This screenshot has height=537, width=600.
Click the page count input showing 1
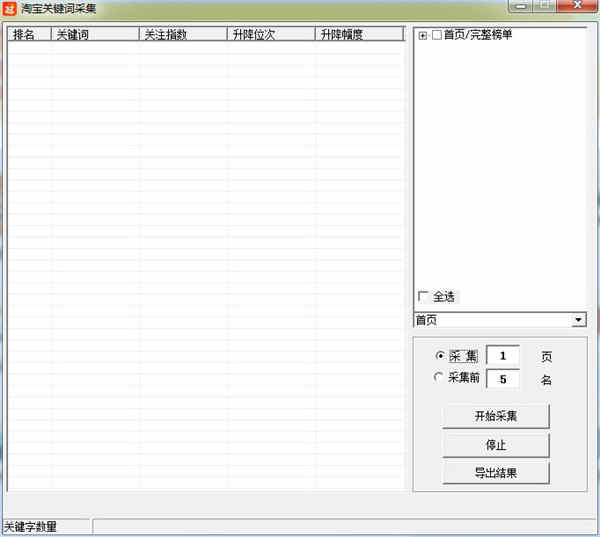(x=503, y=356)
